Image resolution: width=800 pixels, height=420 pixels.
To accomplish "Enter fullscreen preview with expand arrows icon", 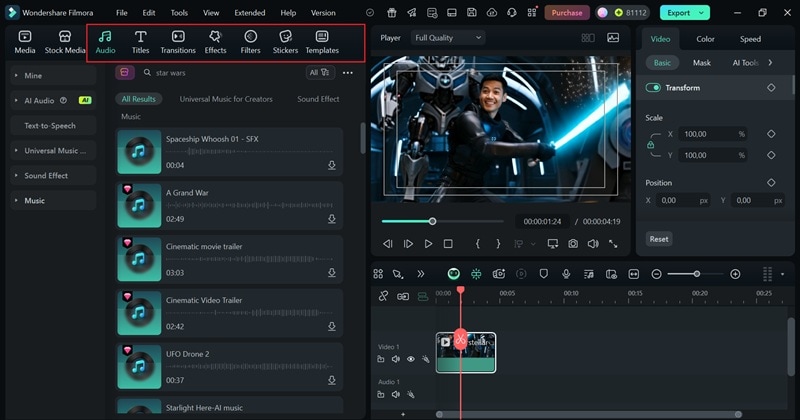I will click(x=613, y=244).
